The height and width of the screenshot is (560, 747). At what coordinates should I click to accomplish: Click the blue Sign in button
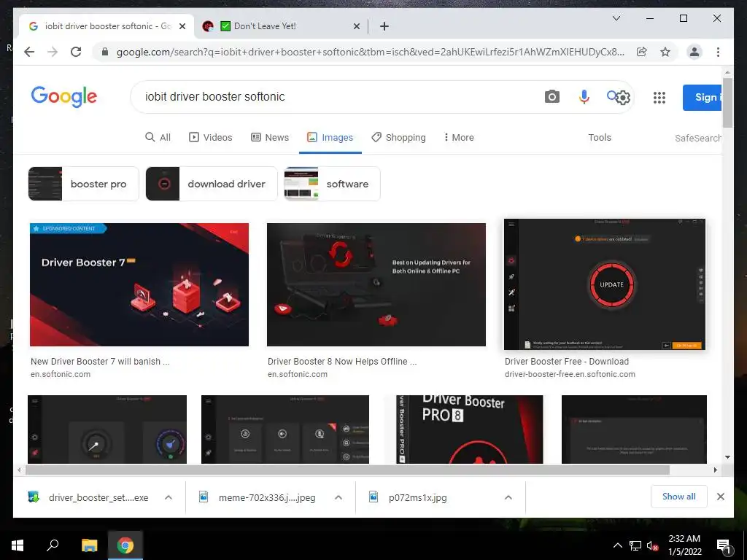click(703, 98)
